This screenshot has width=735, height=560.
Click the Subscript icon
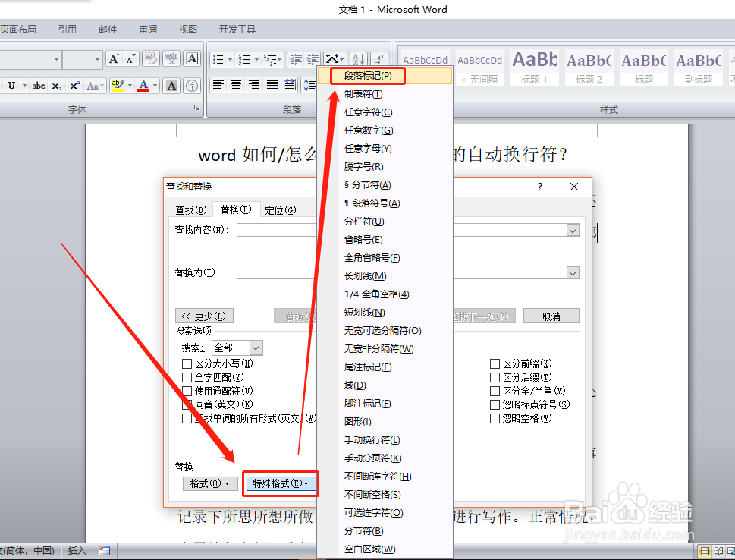57,87
